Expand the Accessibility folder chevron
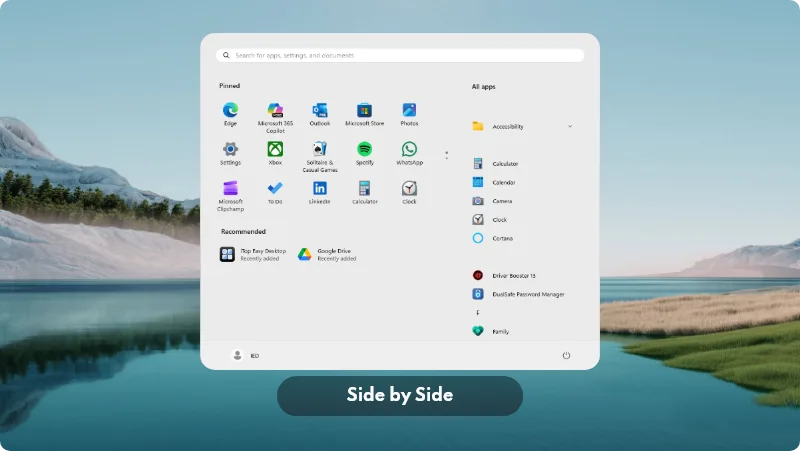The width and height of the screenshot is (800, 451). (x=570, y=127)
